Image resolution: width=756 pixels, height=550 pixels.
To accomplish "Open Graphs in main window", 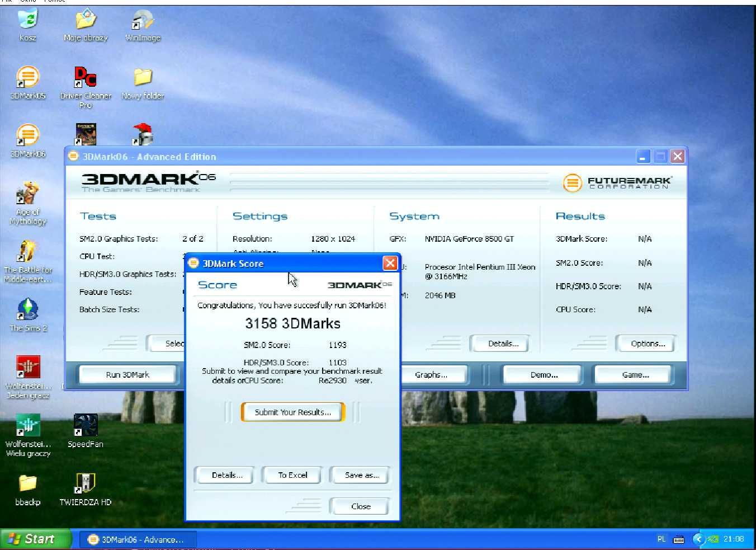I will [431, 375].
